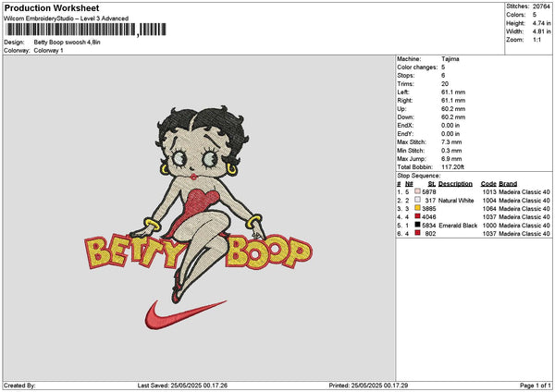Click the 'Created By:' footer label

coord(19,386)
